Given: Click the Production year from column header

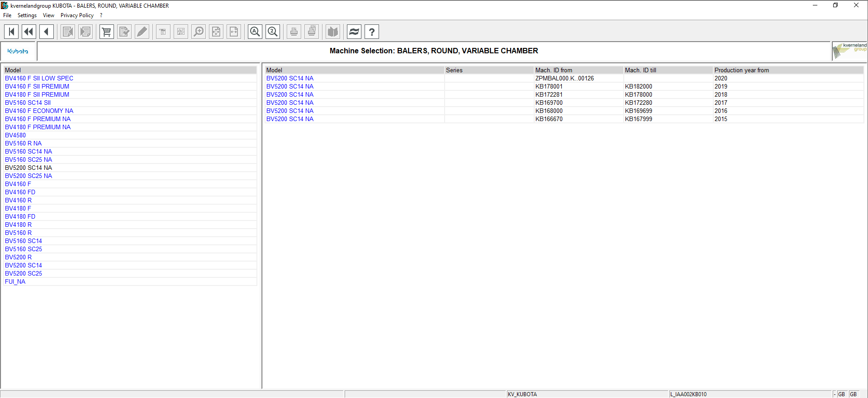Looking at the screenshot, I should coord(788,70).
